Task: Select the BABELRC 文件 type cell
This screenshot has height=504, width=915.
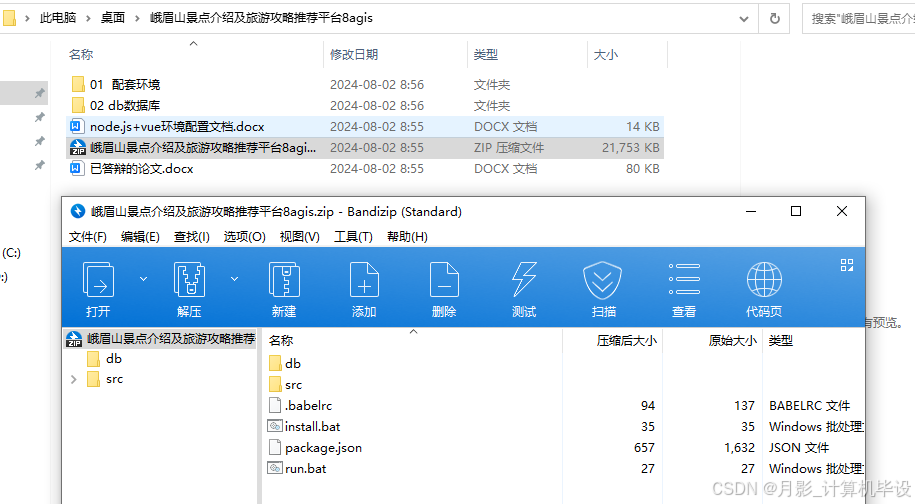Action: 809,405
